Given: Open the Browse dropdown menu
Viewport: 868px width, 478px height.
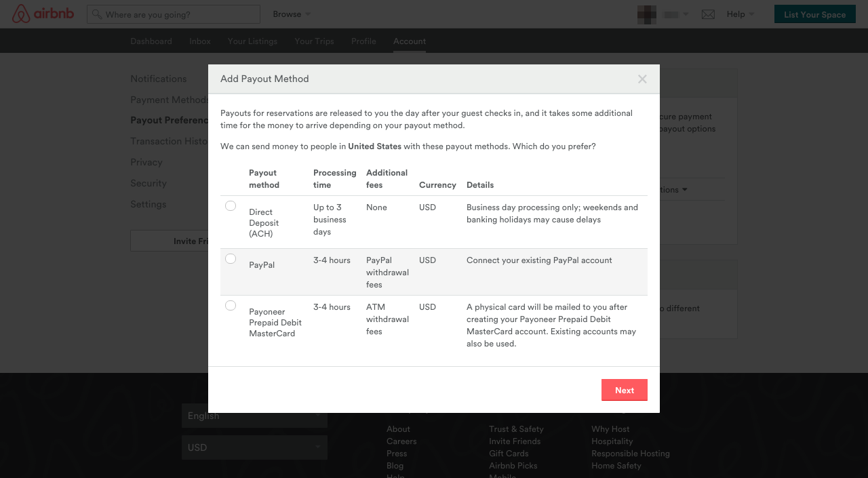Looking at the screenshot, I should (x=292, y=14).
